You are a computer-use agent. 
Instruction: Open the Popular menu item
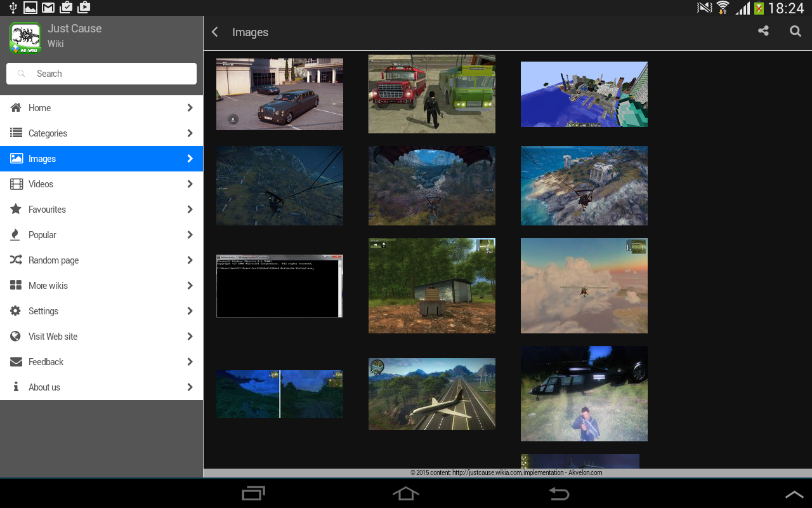(x=101, y=235)
